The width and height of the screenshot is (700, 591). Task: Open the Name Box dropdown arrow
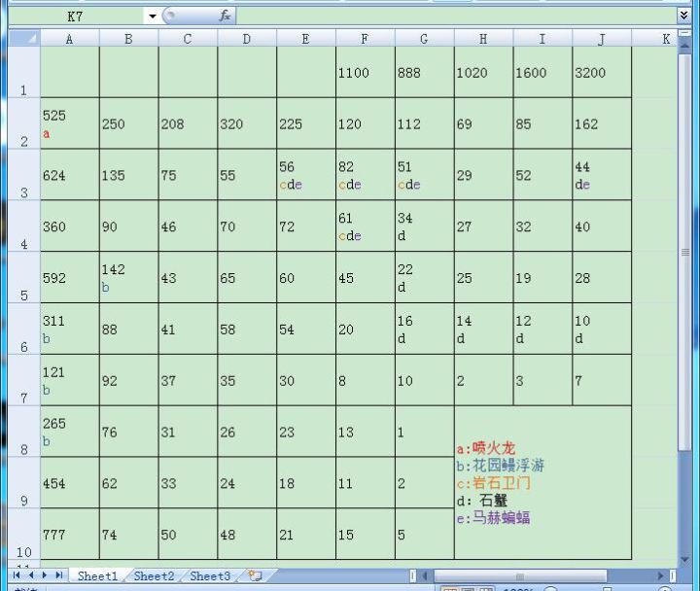pyautogui.click(x=153, y=17)
